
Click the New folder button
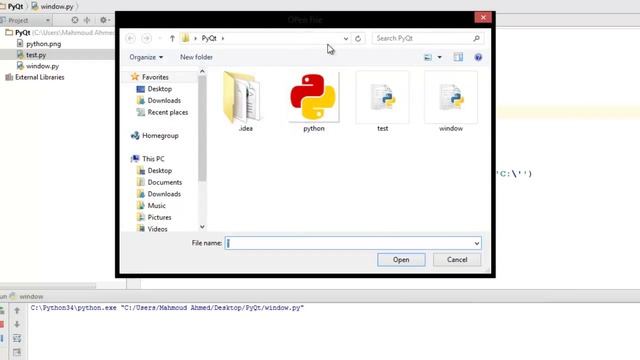click(196, 57)
